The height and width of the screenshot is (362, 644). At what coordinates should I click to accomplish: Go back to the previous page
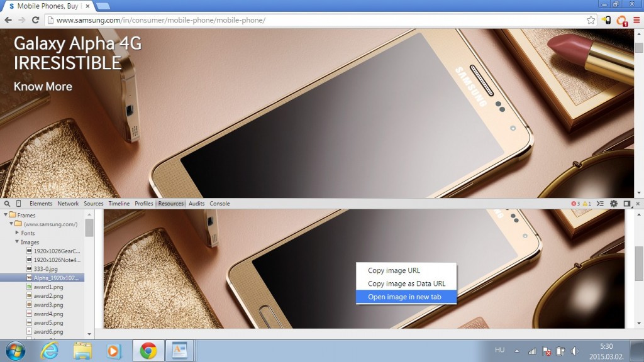pyautogui.click(x=8, y=20)
